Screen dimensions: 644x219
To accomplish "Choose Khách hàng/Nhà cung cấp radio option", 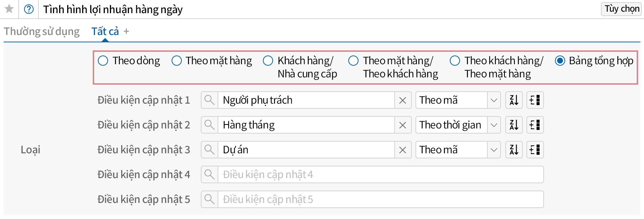I will tap(268, 61).
